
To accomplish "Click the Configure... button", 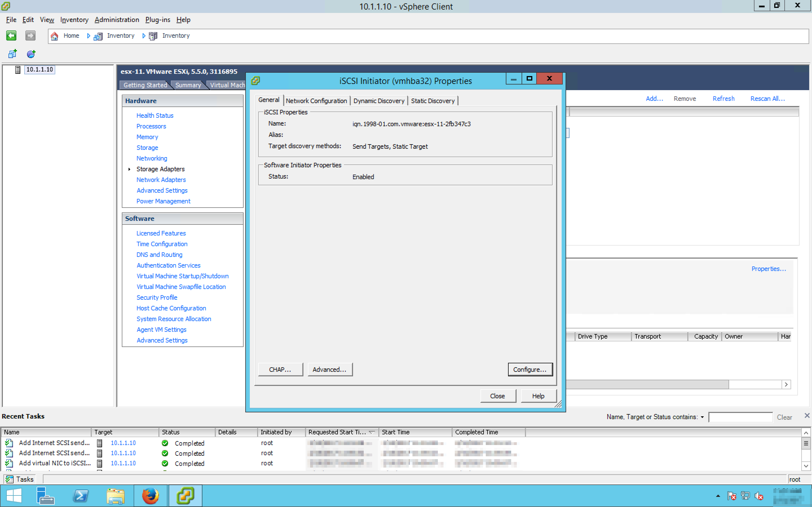I will click(529, 370).
